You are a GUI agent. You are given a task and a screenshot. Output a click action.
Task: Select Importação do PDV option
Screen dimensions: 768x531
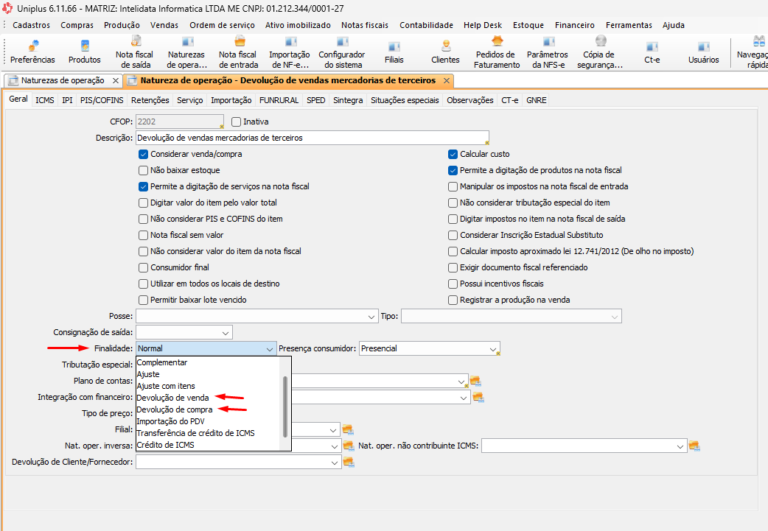pos(170,421)
